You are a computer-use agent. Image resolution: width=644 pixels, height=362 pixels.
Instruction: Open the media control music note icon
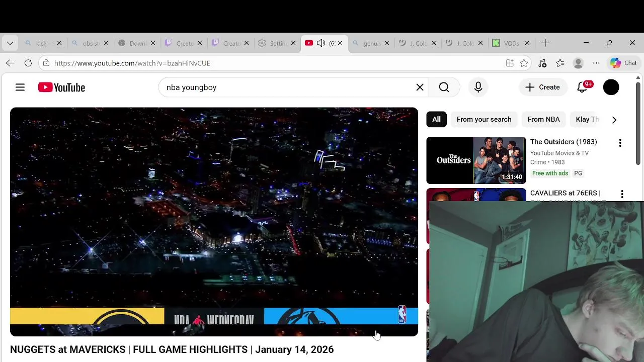(542, 63)
